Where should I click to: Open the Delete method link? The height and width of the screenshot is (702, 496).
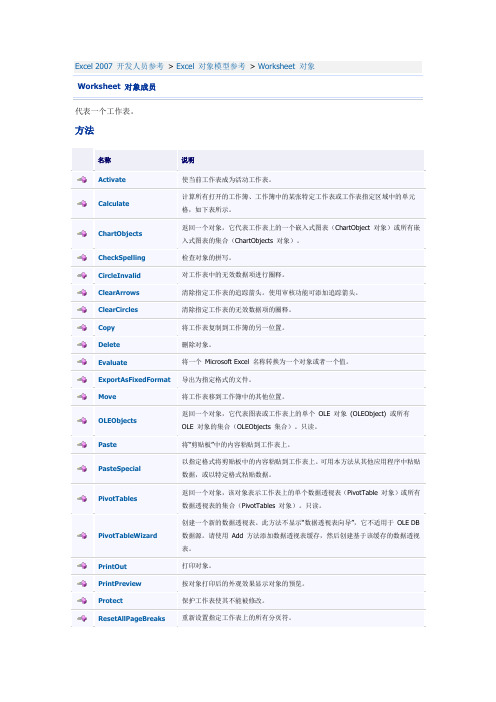109,344
